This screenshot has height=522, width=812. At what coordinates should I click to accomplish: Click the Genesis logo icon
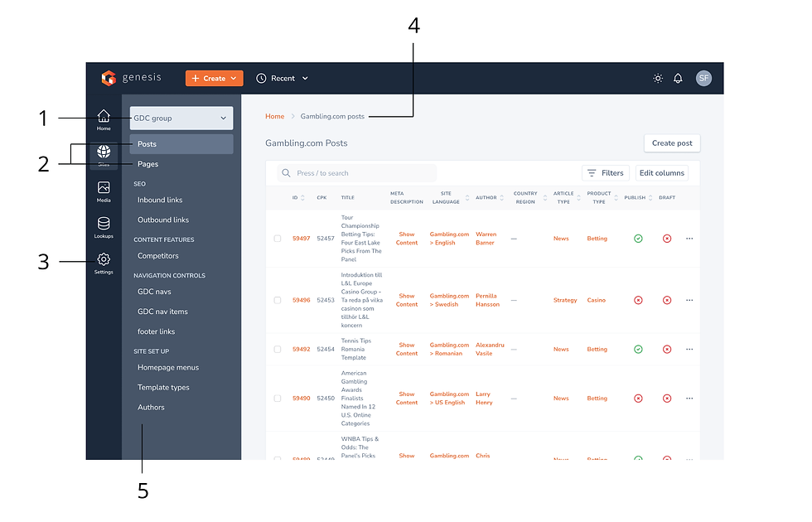coord(109,78)
